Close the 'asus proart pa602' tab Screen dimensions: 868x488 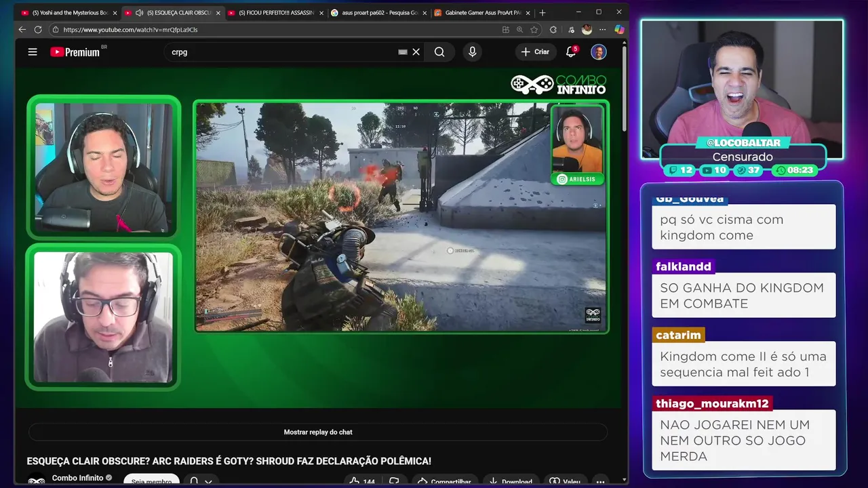point(425,12)
